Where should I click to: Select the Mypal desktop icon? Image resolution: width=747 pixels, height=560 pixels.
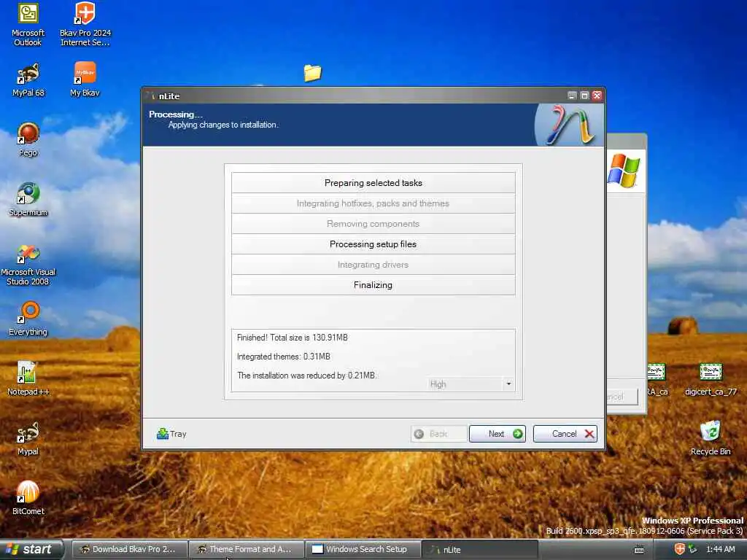point(28,438)
